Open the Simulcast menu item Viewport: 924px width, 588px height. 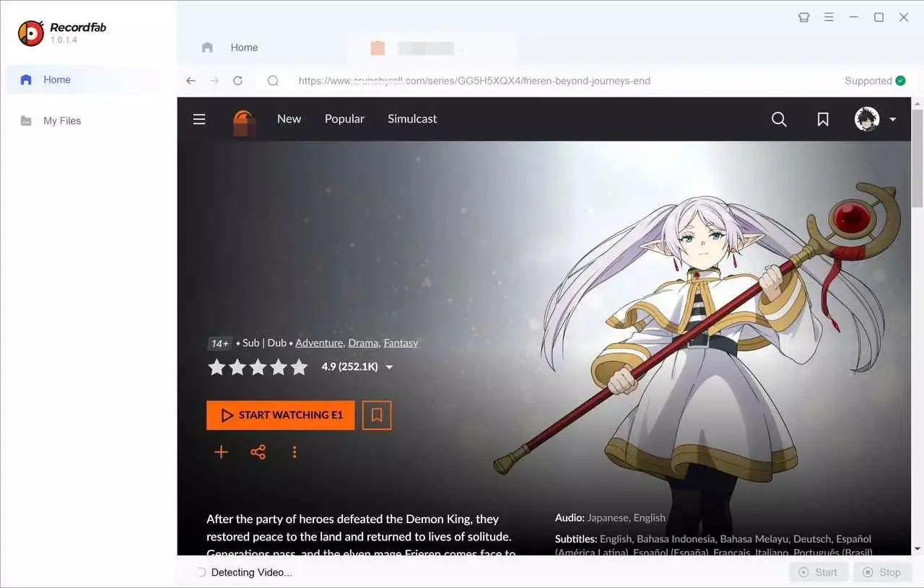pos(412,119)
